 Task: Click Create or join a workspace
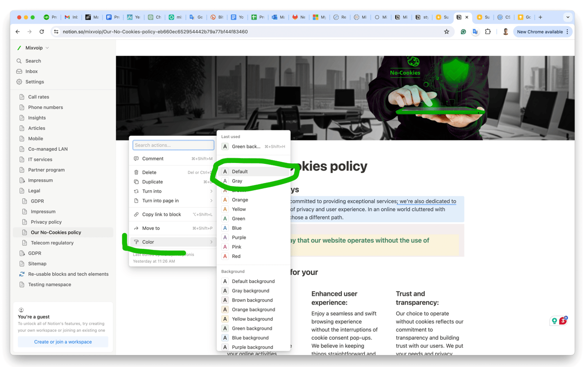[63, 342]
